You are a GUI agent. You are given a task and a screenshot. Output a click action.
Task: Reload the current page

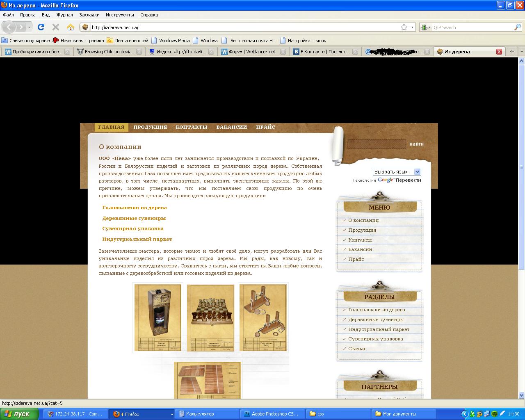(x=41, y=27)
